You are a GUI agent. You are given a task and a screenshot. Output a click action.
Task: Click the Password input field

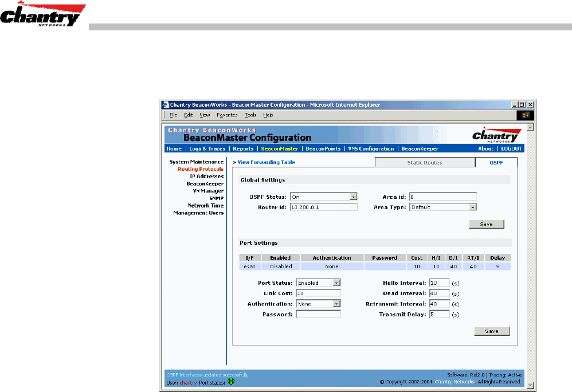click(318, 314)
